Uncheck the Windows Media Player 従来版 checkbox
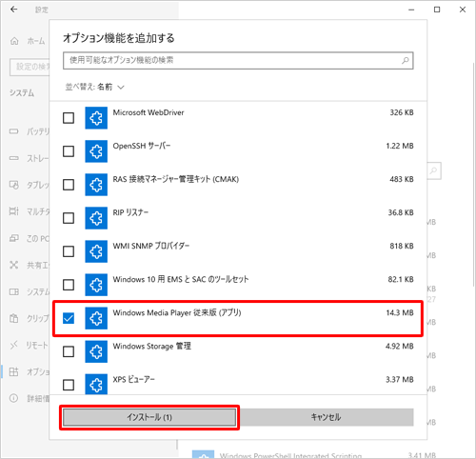This screenshot has width=476, height=459. point(69,318)
